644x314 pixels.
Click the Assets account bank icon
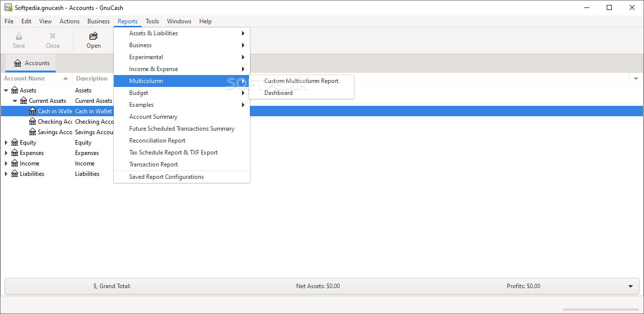click(x=15, y=90)
